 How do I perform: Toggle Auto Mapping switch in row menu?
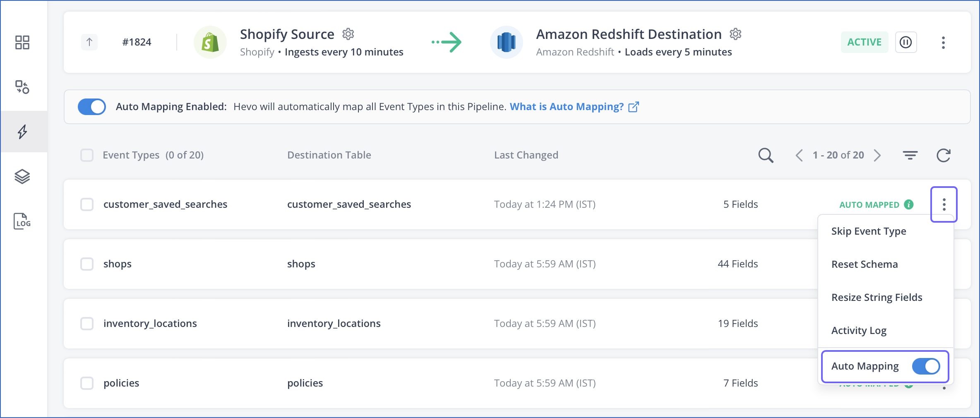[x=926, y=366]
